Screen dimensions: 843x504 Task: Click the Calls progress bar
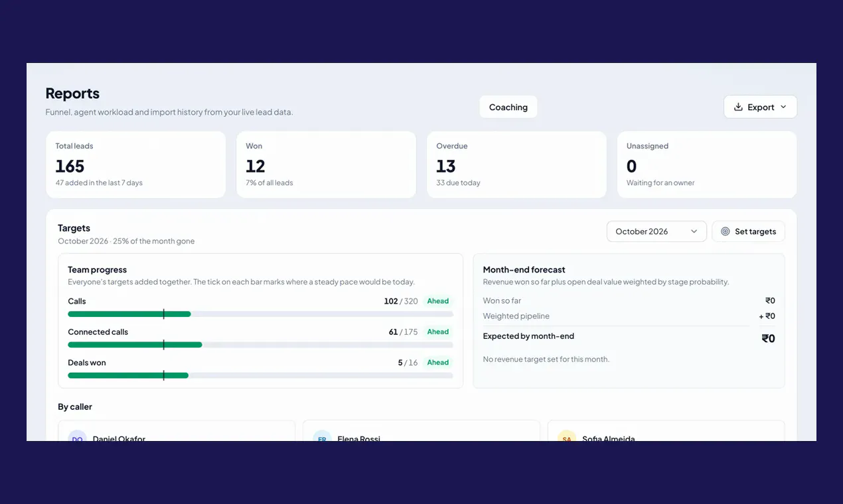click(260, 314)
